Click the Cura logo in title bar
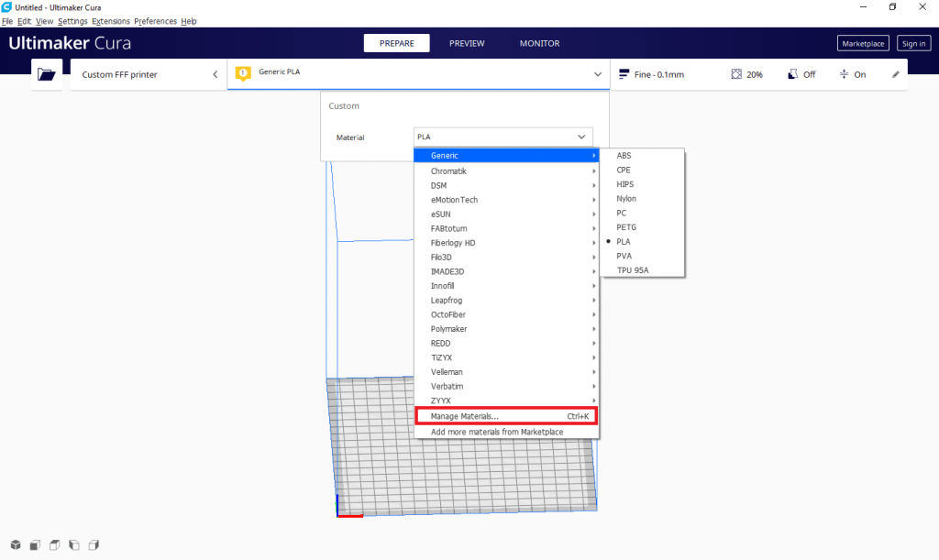The width and height of the screenshot is (939, 560). [x=6, y=7]
